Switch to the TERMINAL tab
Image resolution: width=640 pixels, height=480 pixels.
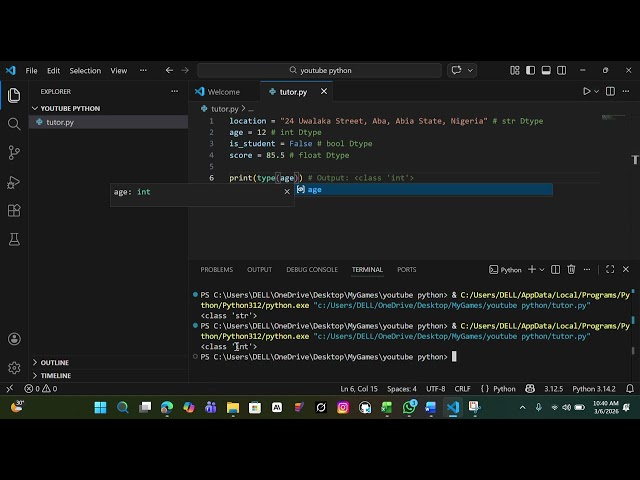367,270
